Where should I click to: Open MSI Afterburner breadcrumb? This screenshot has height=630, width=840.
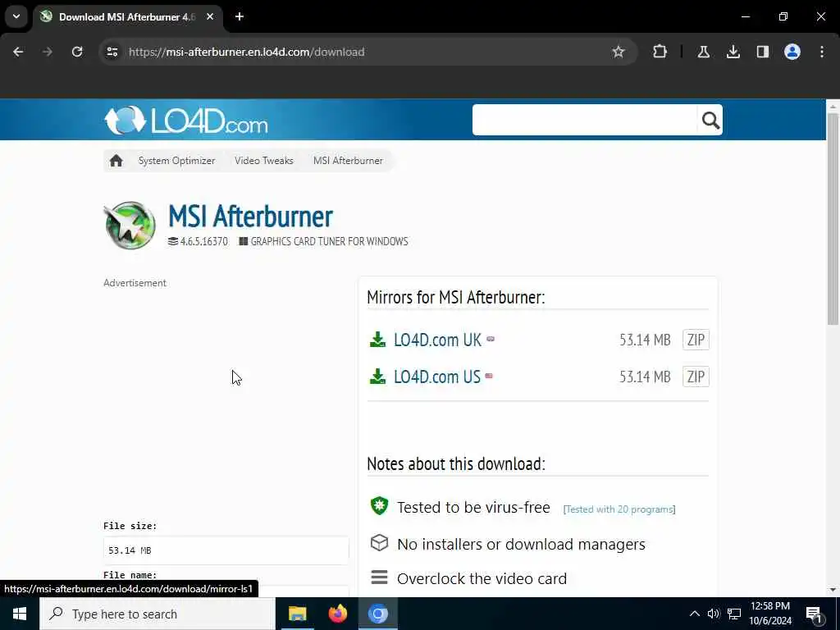(x=348, y=161)
